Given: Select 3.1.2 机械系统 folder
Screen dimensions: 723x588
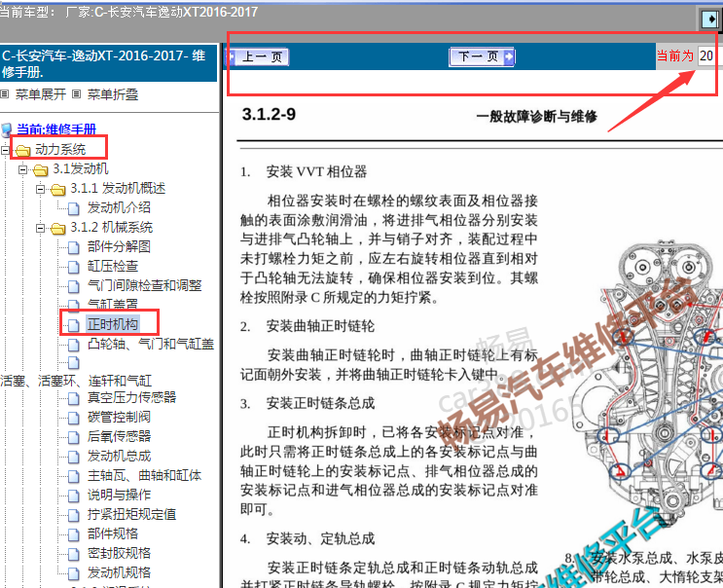Looking at the screenshot, I should (111, 227).
